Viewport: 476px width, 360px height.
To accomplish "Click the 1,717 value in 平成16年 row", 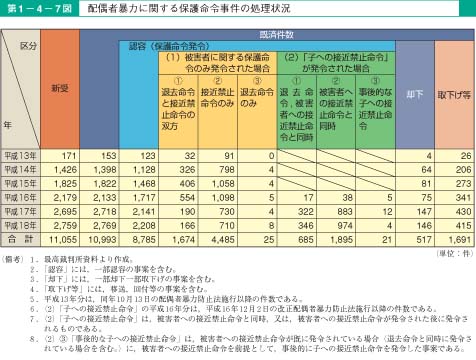I will (144, 198).
